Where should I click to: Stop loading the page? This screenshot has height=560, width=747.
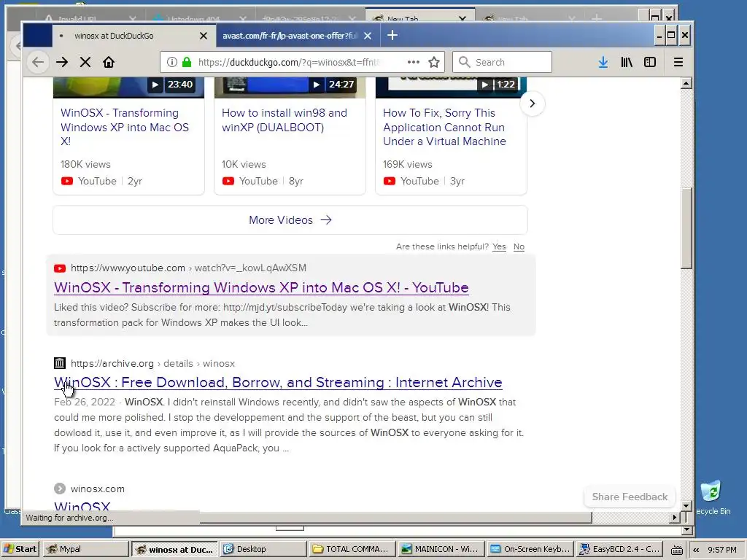85,62
